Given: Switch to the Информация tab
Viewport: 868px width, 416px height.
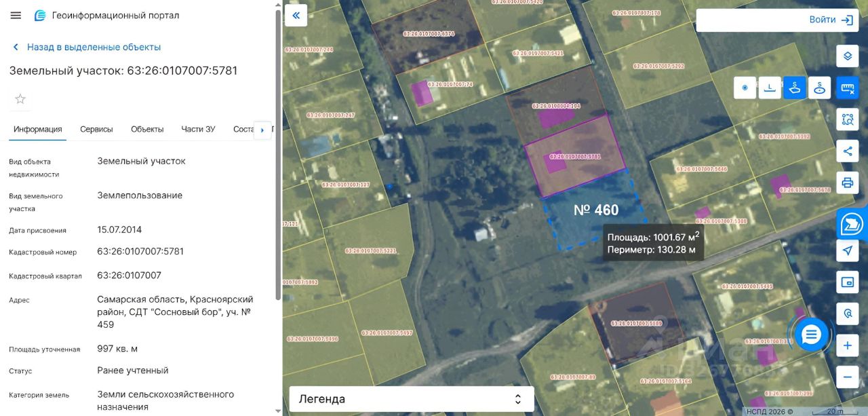Looking at the screenshot, I should [x=38, y=129].
